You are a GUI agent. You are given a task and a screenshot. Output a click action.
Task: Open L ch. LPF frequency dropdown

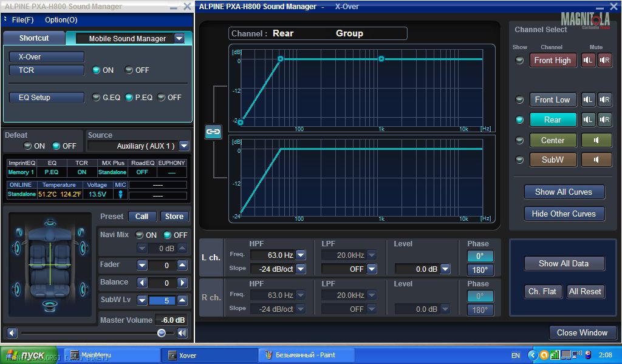(x=372, y=255)
